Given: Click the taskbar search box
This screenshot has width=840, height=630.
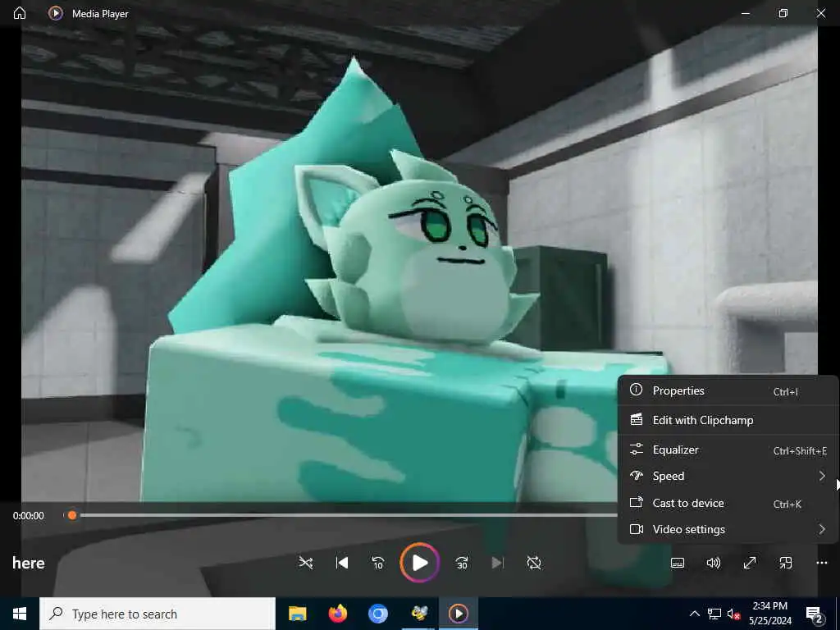Looking at the screenshot, I should coord(157,614).
